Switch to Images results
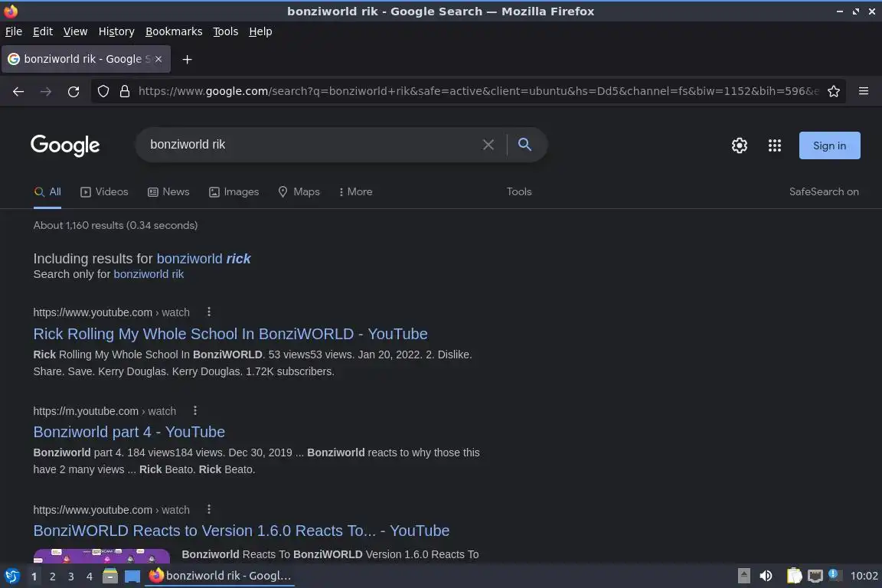The image size is (882, 588). (234, 192)
